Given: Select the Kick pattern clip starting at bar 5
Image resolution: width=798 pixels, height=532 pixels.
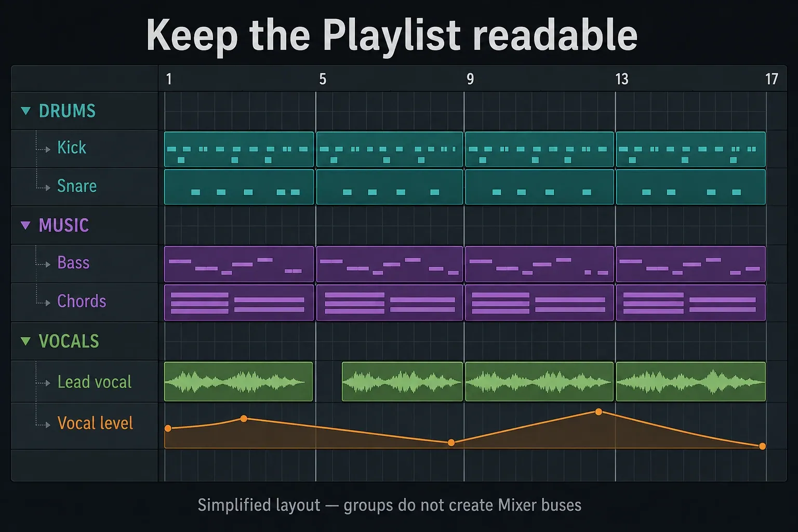Looking at the screenshot, I should 390,150.
